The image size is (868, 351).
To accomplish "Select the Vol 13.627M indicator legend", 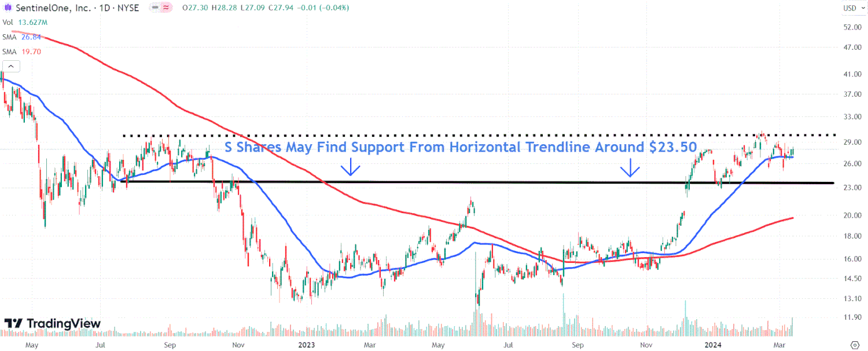I will [26, 23].
